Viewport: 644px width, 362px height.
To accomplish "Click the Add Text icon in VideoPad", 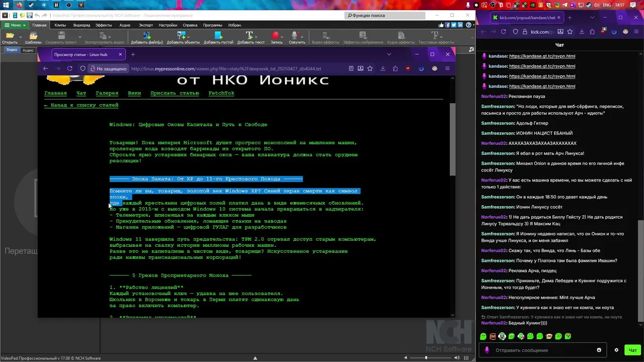I will tap(249, 36).
